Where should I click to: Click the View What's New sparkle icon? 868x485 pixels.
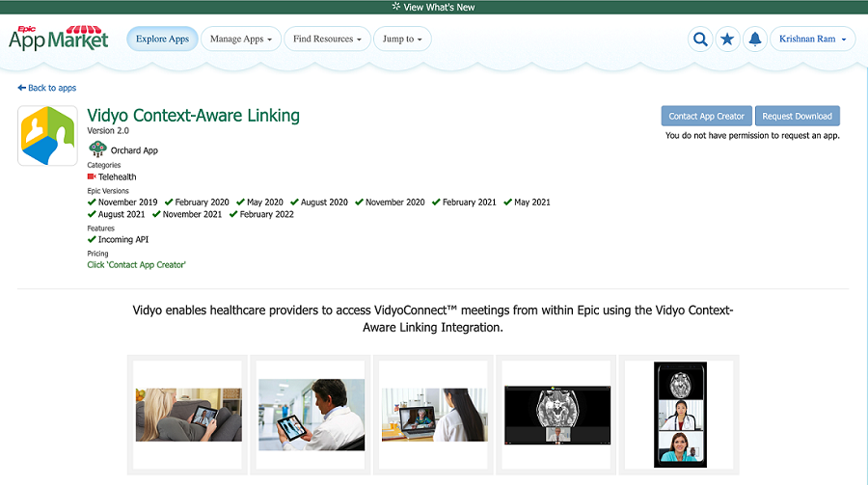395,7
